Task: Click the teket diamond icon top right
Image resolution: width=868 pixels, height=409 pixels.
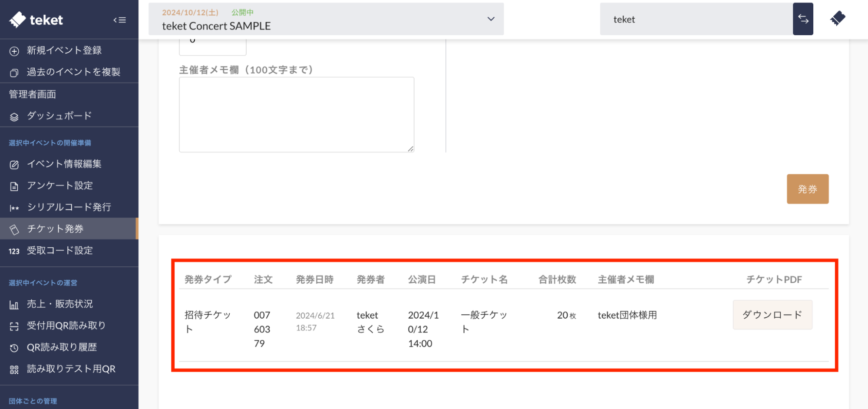Action: pyautogui.click(x=838, y=19)
